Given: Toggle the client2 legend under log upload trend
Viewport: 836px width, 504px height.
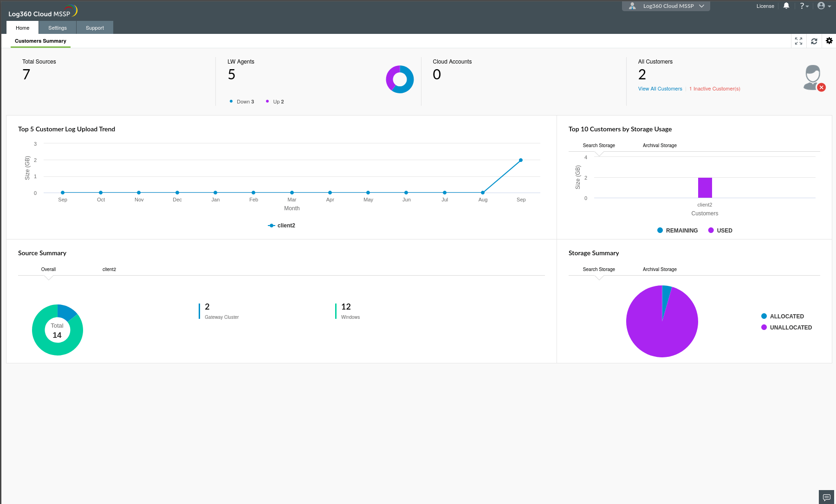Looking at the screenshot, I should click(x=281, y=225).
